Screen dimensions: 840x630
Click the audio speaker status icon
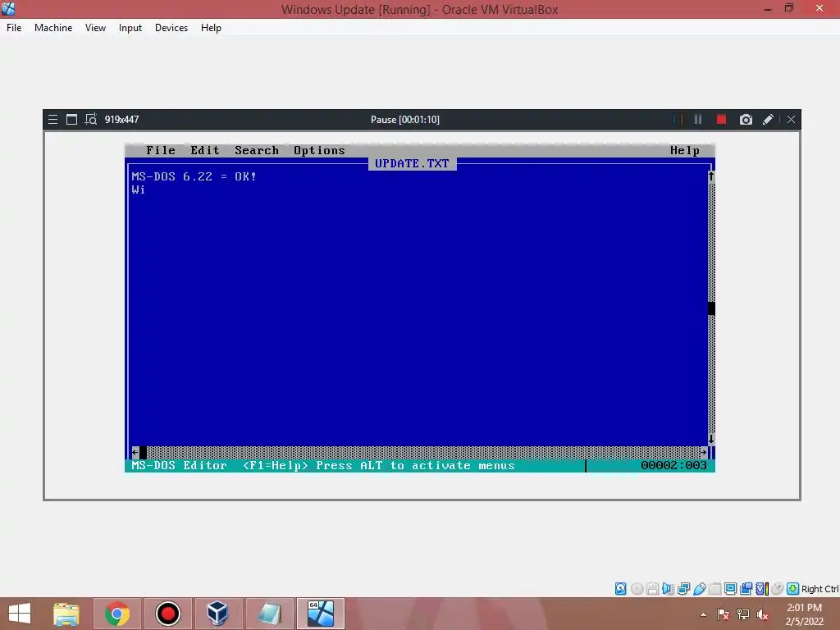[x=668, y=589]
